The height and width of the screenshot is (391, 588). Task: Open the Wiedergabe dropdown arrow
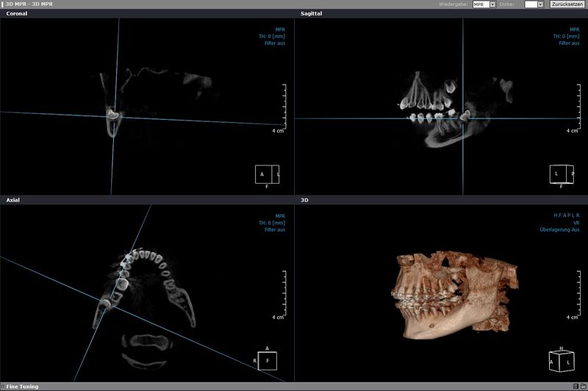click(x=492, y=4)
